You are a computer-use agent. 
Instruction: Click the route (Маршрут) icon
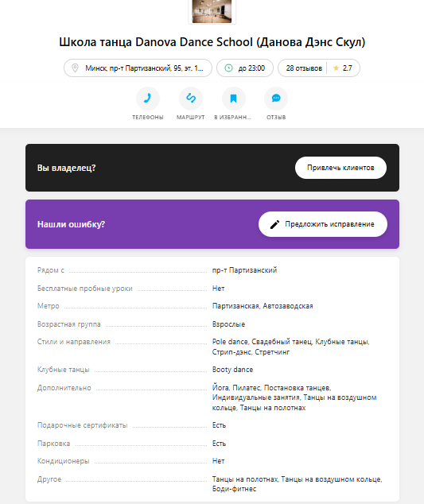click(x=191, y=99)
